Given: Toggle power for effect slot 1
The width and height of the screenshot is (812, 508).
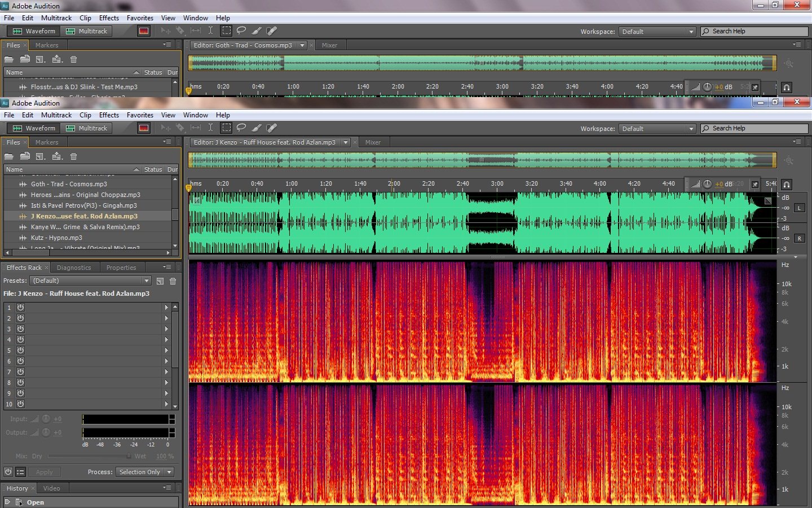Looking at the screenshot, I should coord(20,308).
